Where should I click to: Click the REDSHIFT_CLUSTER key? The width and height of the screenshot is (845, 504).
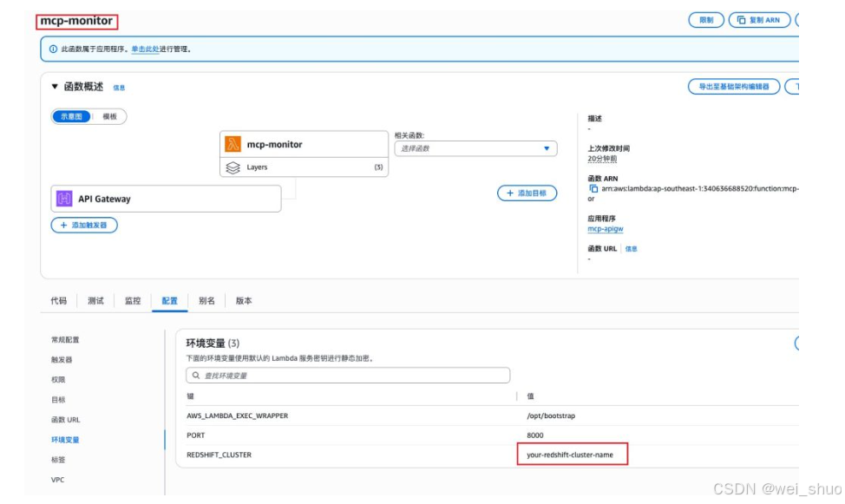pos(219,455)
